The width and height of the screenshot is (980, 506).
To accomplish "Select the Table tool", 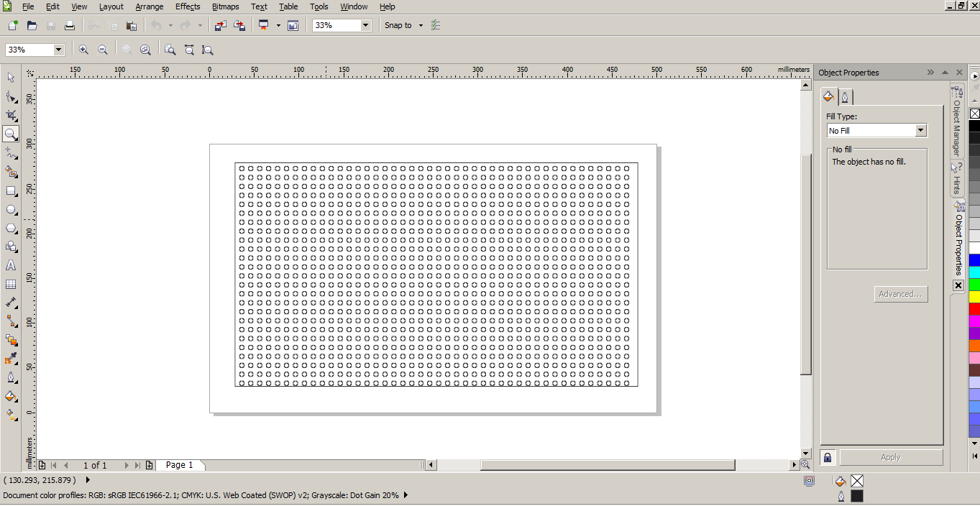I will coord(11,284).
